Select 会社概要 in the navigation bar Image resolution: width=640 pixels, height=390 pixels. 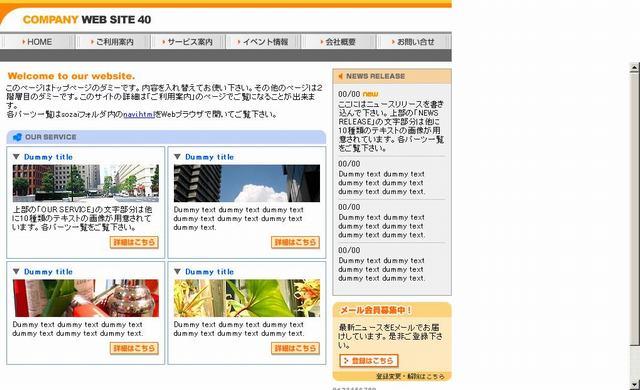coord(338,42)
